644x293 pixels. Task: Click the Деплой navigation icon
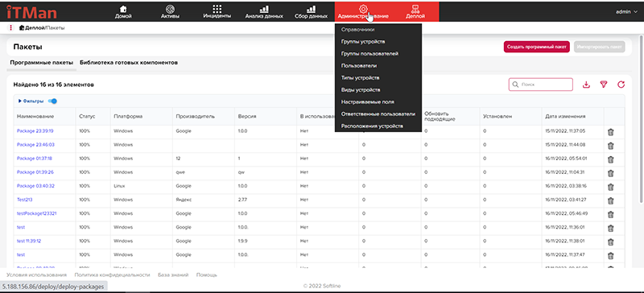tap(415, 9)
